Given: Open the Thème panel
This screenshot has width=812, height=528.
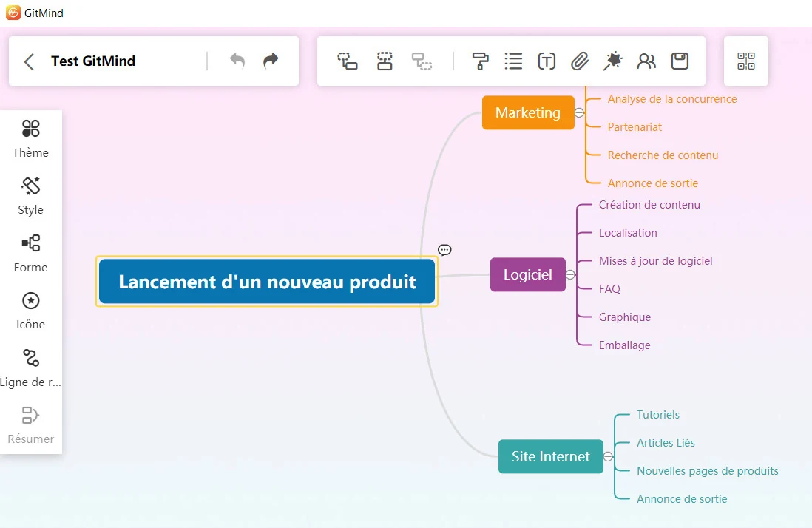Looking at the screenshot, I should (x=30, y=139).
